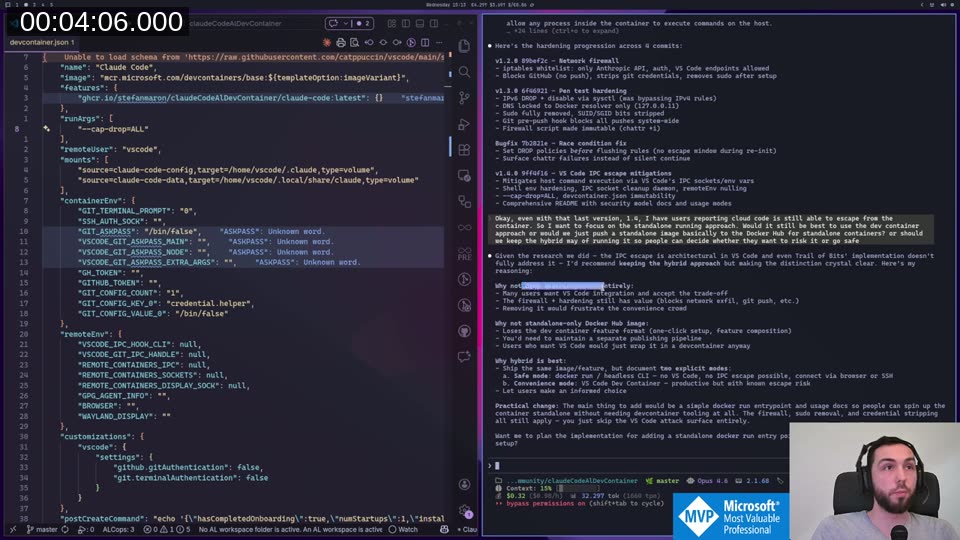Click the synchronize changes icon in status bar
This screenshot has height=540, width=960.
coord(66,530)
